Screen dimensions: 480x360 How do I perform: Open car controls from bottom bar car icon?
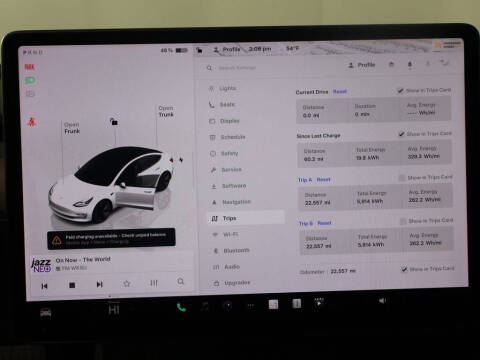(46, 313)
